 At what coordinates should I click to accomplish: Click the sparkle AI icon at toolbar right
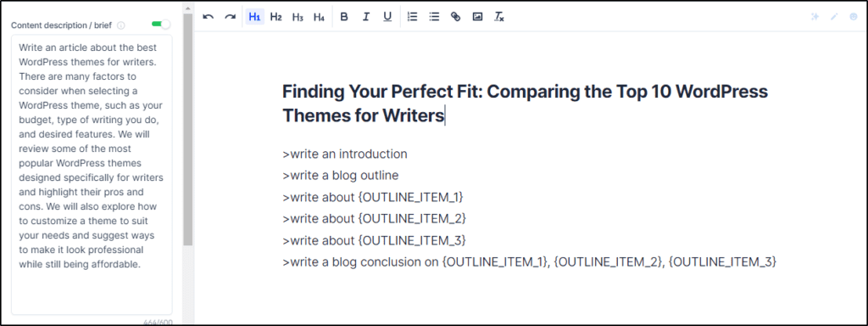coord(815,17)
